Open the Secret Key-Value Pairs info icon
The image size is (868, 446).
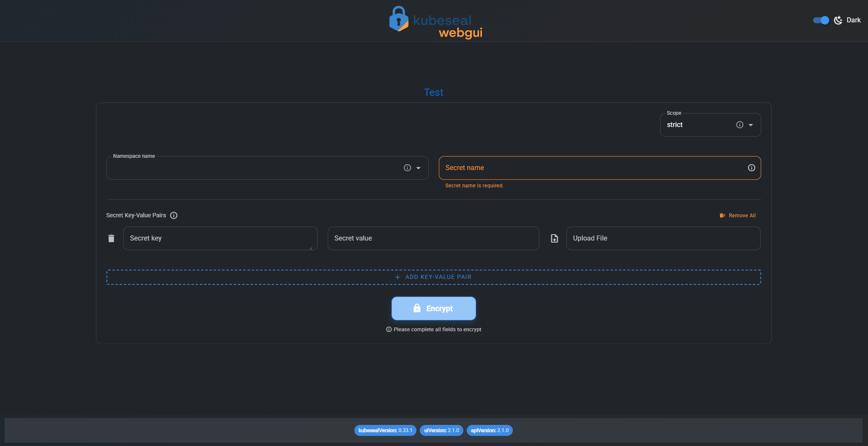pos(174,215)
